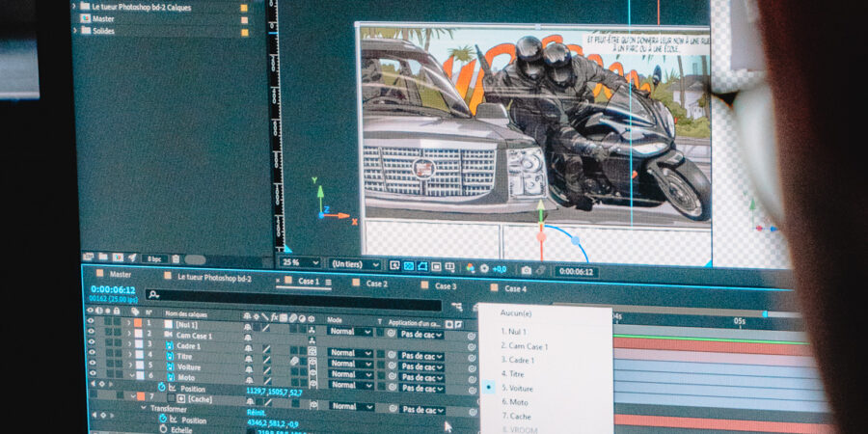868x434 pixels.
Task: Hide the Titre layer eye
Action: [x=91, y=353]
